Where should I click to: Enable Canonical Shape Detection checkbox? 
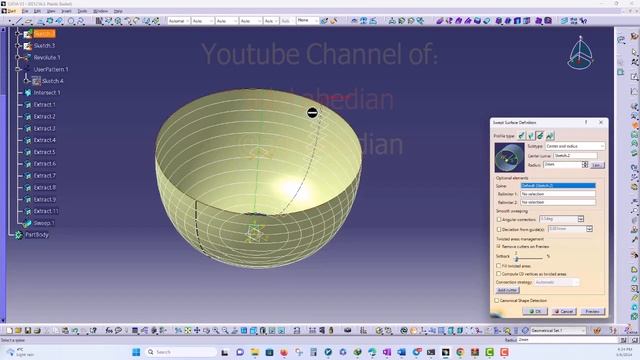point(497,300)
